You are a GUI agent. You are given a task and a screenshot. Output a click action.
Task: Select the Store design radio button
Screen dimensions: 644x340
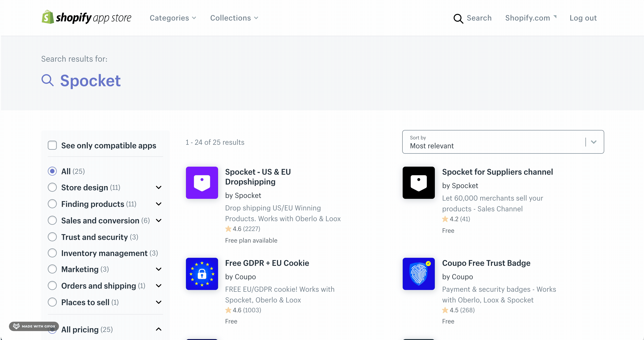click(52, 187)
